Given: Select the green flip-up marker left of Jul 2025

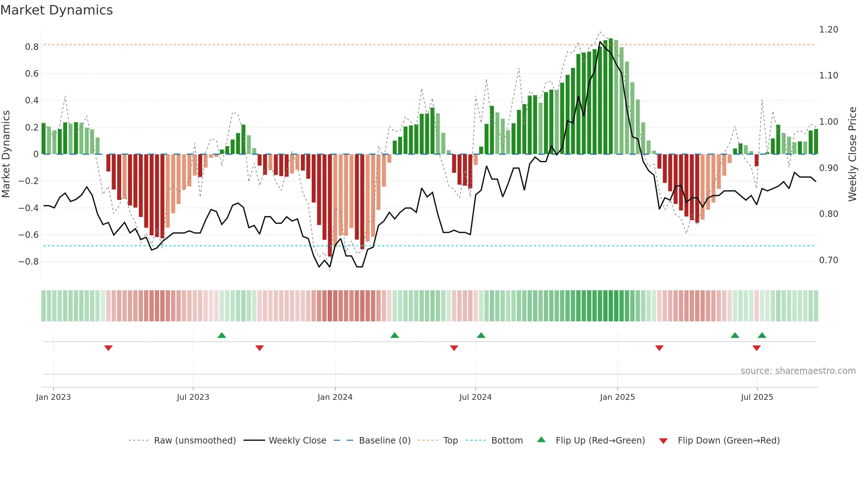Looking at the screenshot, I should click(735, 335).
